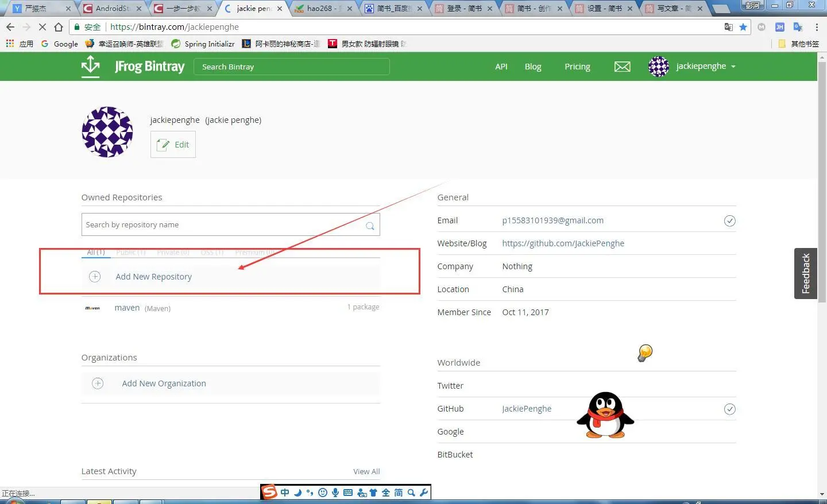
Task: Switch to the 写文章 browser tab
Action: pyautogui.click(x=675, y=9)
